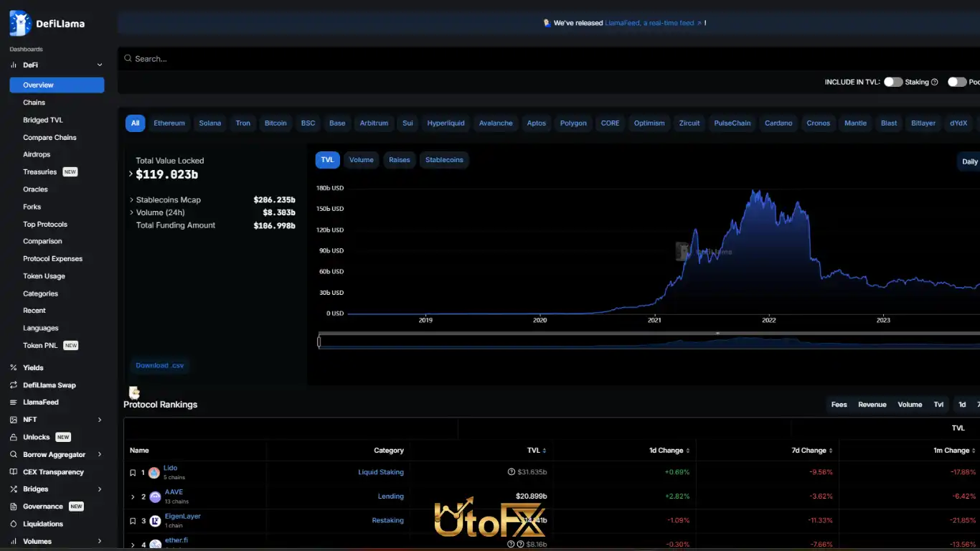Screen dimensions: 980x551
Task: Open Liquidations via its sidebar icon
Action: 14,524
